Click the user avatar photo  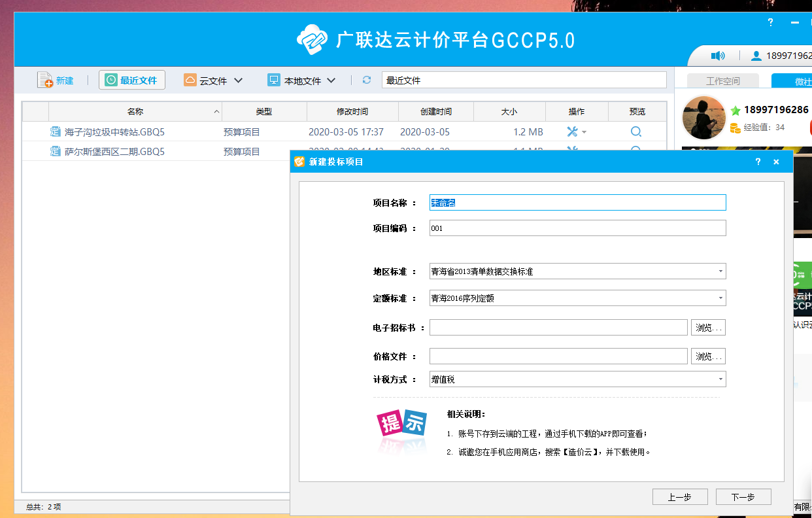(x=703, y=118)
